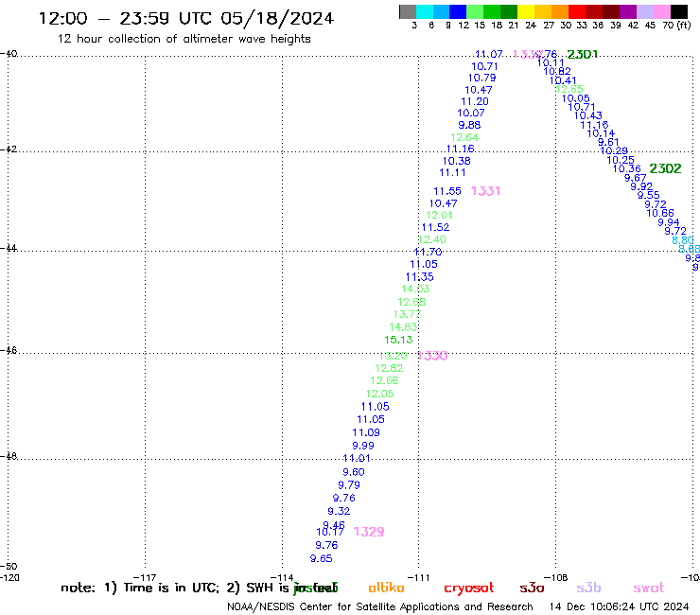Select the 11.55 wave height reading
Image resolution: width=700 pixels, height=615 pixels.
click(447, 192)
